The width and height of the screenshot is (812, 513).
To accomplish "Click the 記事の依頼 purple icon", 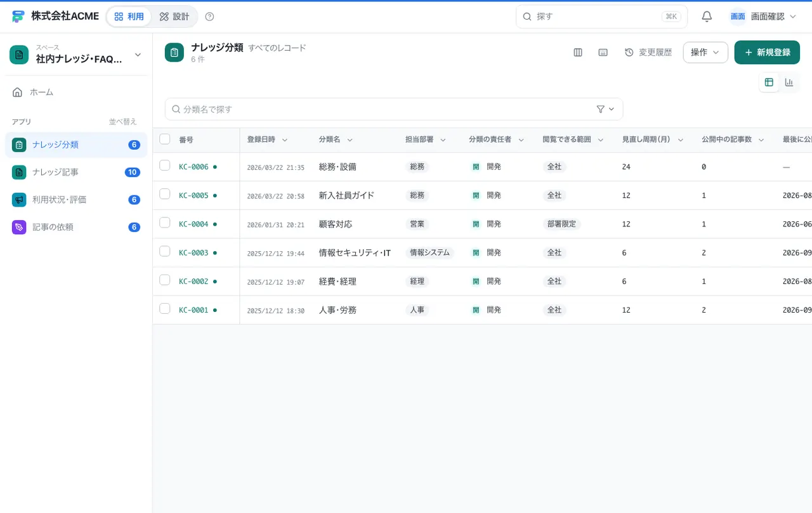I will [19, 227].
